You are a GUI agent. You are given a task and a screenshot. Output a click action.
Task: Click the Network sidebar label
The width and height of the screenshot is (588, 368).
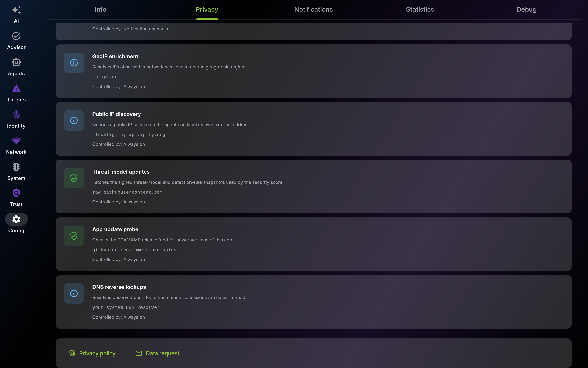[x=16, y=152]
